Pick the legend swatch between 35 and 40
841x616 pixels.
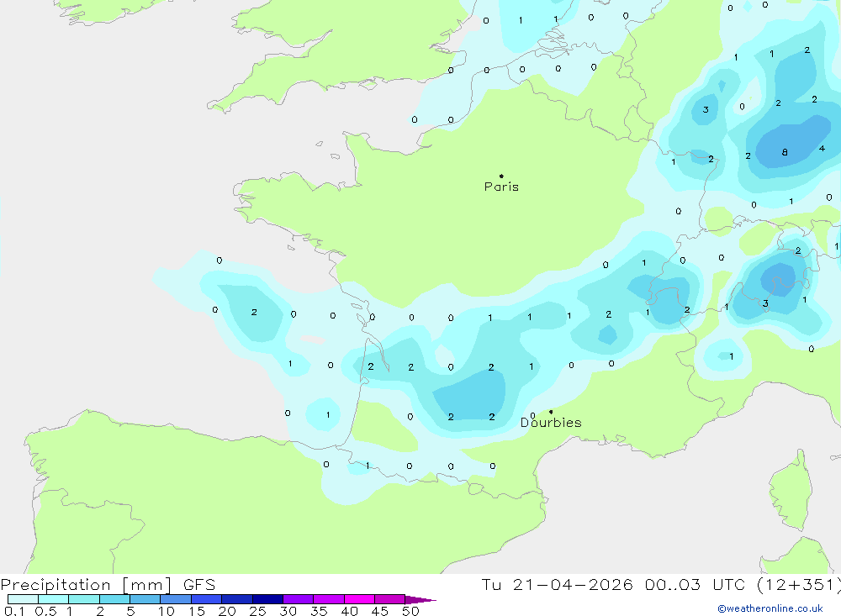click(x=328, y=599)
